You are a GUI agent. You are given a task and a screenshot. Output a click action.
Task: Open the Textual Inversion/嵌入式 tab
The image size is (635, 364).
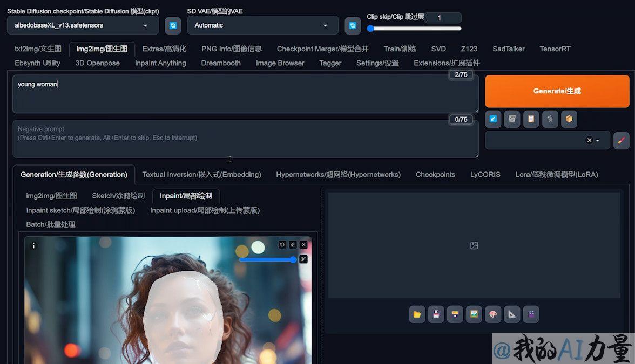click(x=202, y=175)
